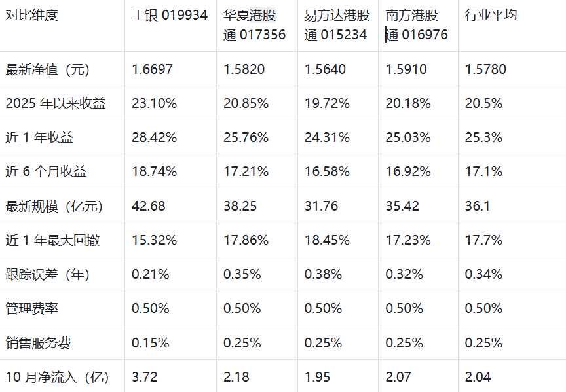
Task: Click the 工银 net value 1.6697 cell
Action: click(x=170, y=69)
